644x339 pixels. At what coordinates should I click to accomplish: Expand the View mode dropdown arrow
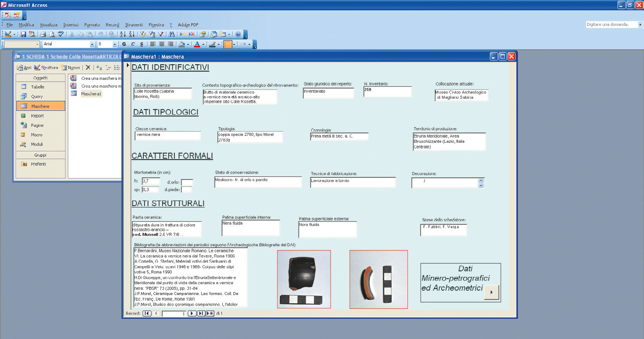pos(14,34)
